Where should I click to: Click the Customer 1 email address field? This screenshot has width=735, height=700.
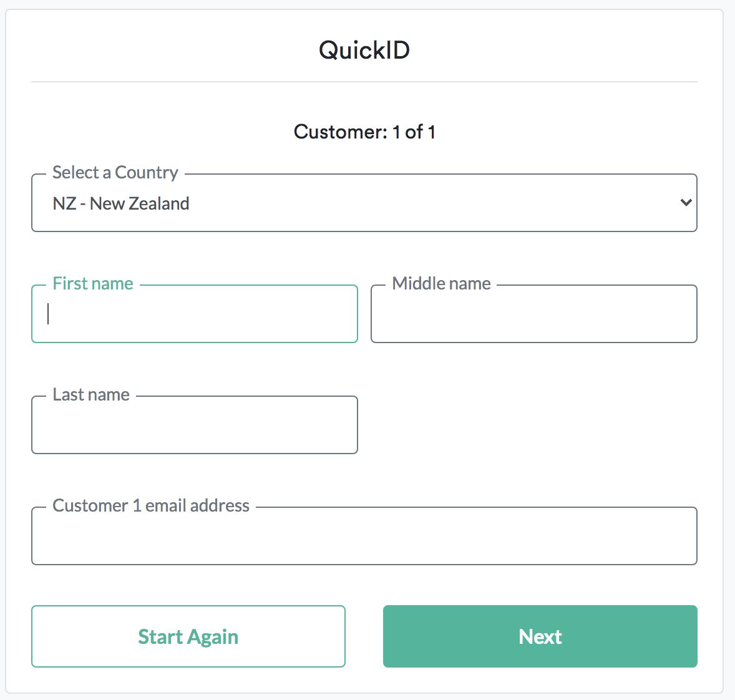pyautogui.click(x=364, y=537)
